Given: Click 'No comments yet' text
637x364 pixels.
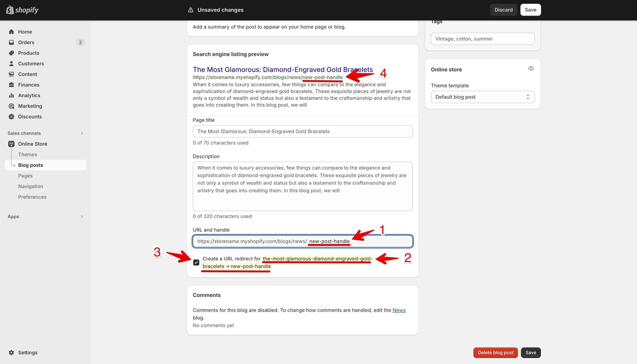Looking at the screenshot, I should tap(213, 325).
